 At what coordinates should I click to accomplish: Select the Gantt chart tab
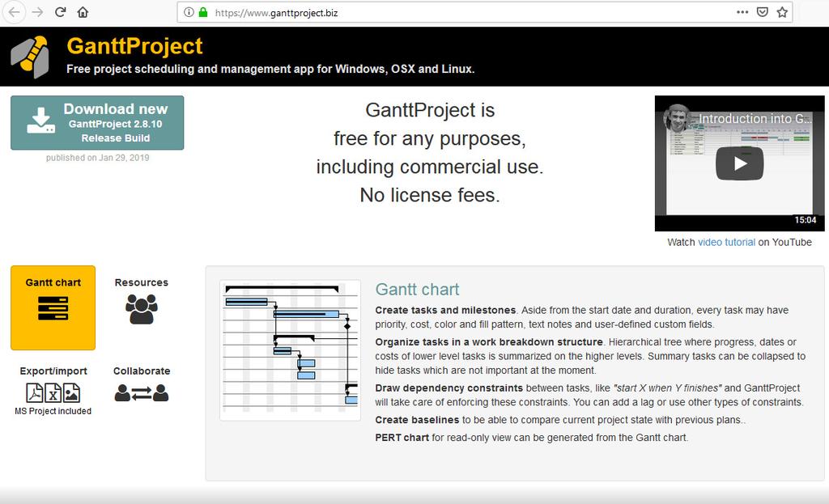53,307
